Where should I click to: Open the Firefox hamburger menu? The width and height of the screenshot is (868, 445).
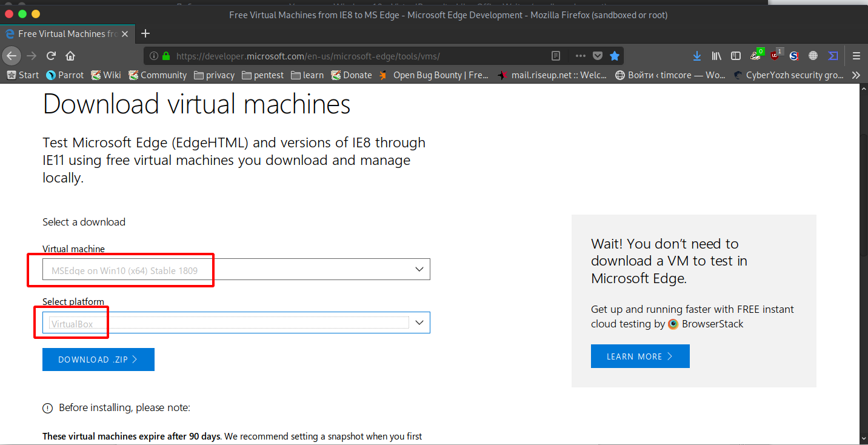856,56
